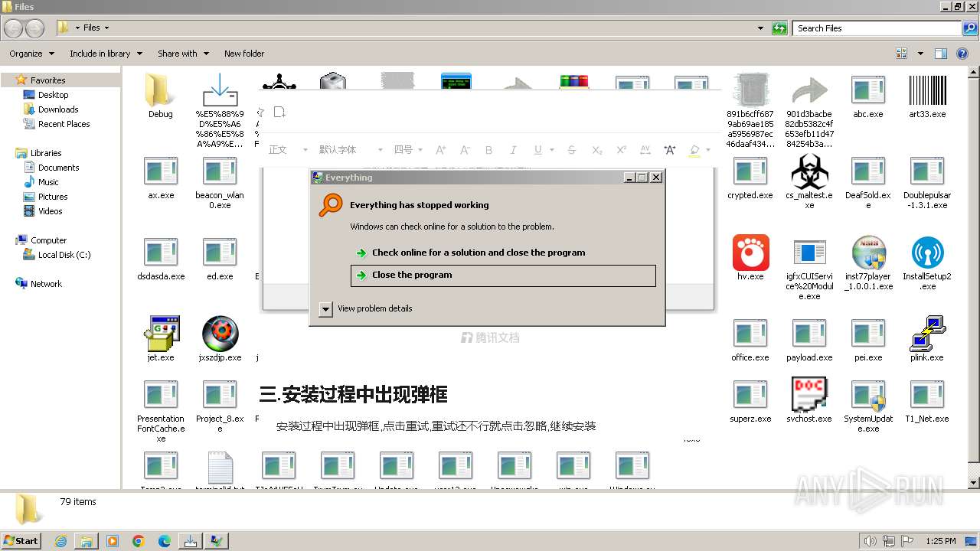
Task: Decrease font size in document toolbar
Action: point(465,150)
